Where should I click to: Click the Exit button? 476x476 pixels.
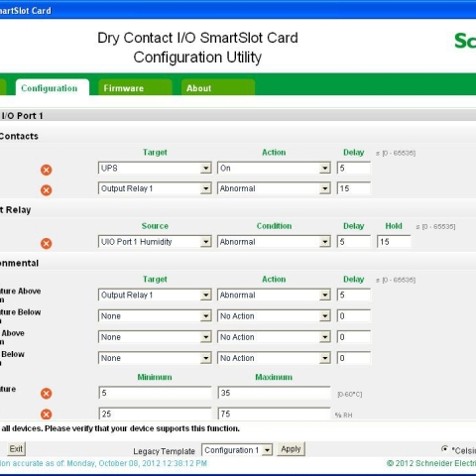(16, 449)
